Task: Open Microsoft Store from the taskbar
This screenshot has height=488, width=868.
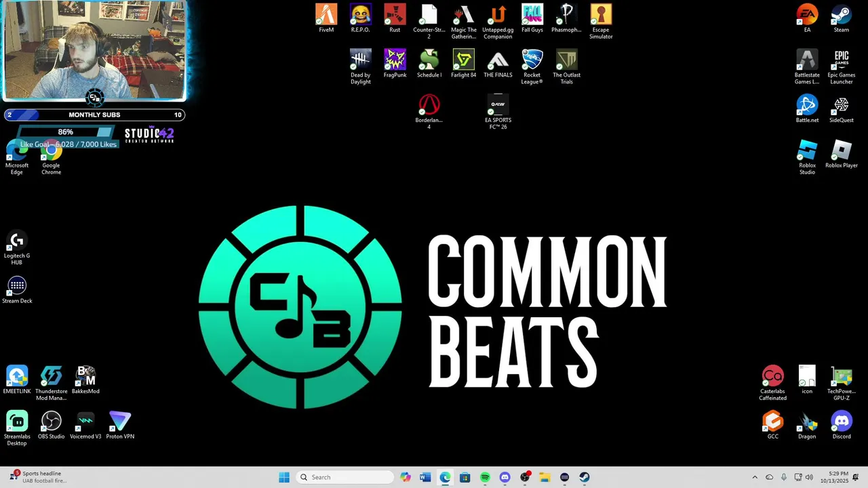Action: click(x=465, y=477)
